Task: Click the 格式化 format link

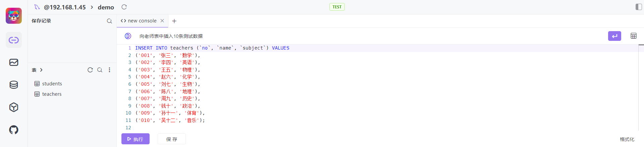Action: point(627,139)
